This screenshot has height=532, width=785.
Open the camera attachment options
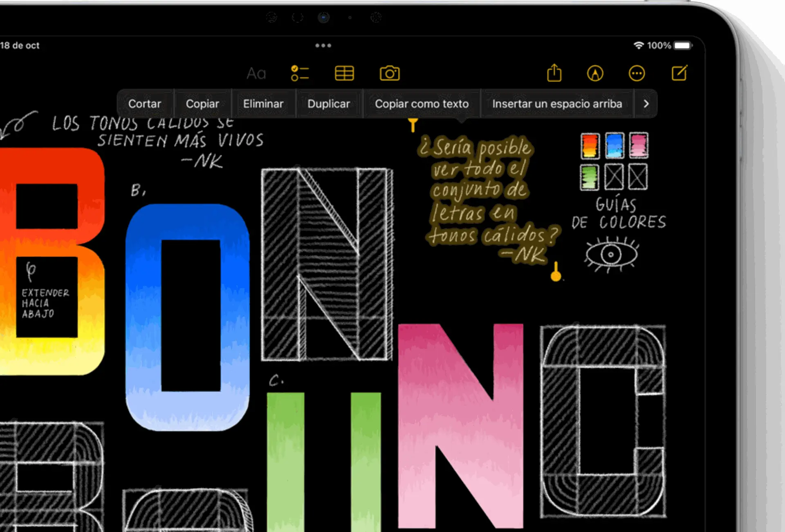(390, 74)
